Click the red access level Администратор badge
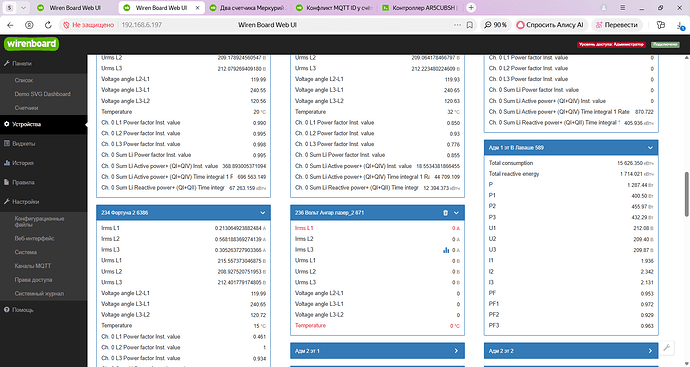This screenshot has width=690, height=367. [611, 44]
